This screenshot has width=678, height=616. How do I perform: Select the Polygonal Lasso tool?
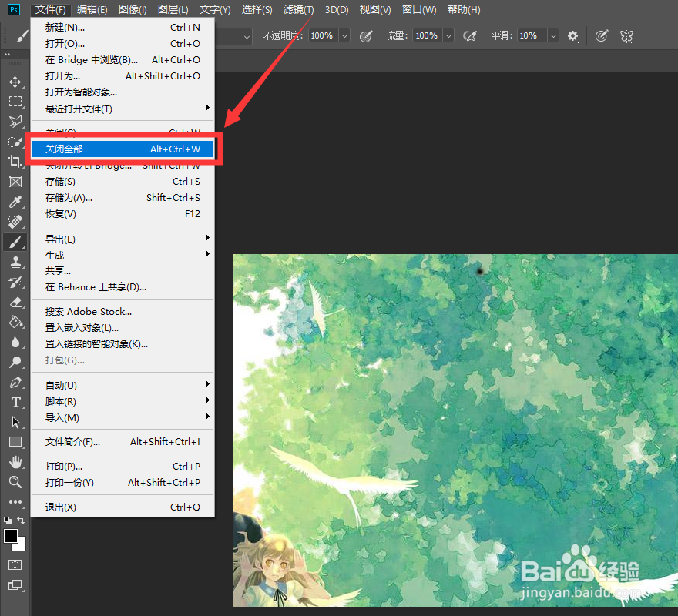point(15,122)
